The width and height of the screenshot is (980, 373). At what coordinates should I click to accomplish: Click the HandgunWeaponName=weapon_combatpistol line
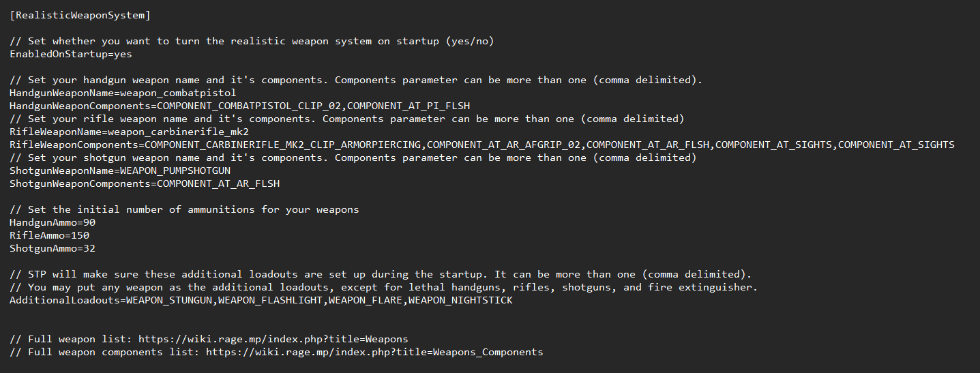click(x=123, y=93)
